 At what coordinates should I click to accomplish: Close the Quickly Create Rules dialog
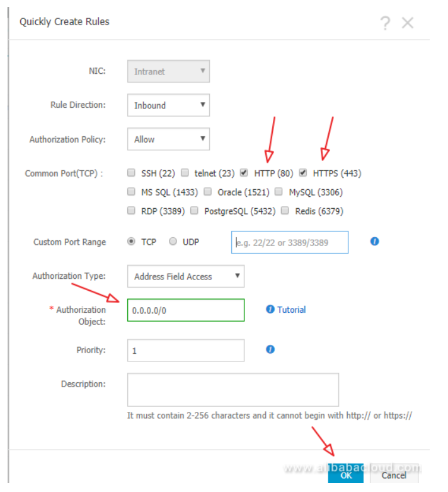click(408, 23)
